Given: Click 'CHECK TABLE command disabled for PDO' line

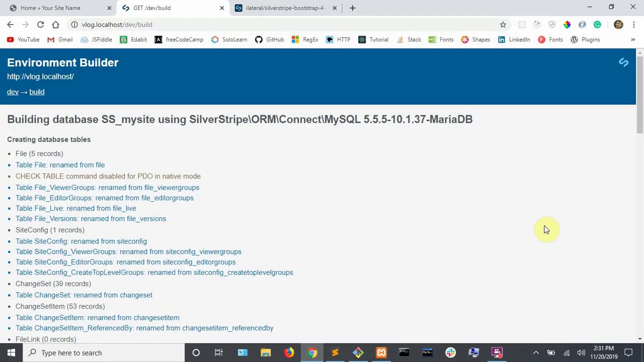Looking at the screenshot, I should [108, 176].
